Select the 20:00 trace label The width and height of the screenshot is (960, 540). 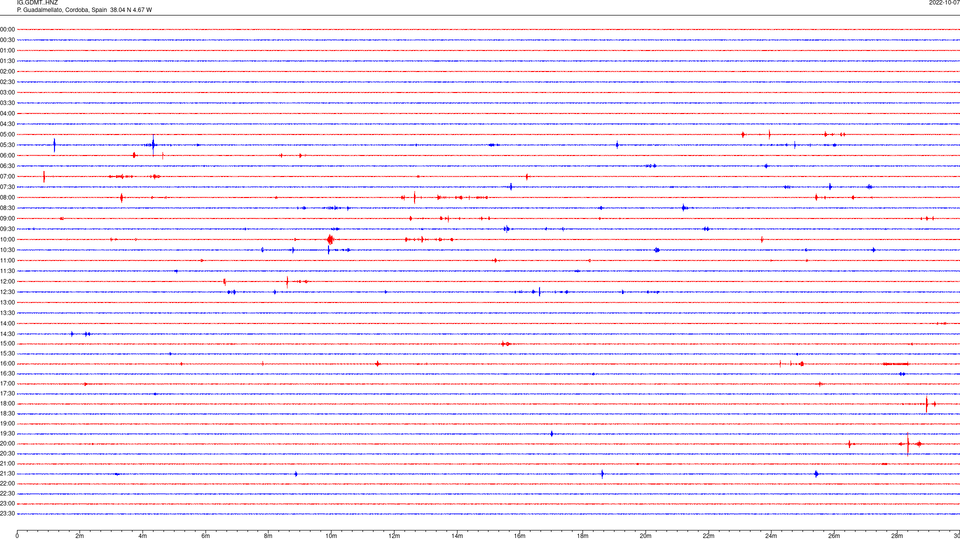tap(7, 444)
